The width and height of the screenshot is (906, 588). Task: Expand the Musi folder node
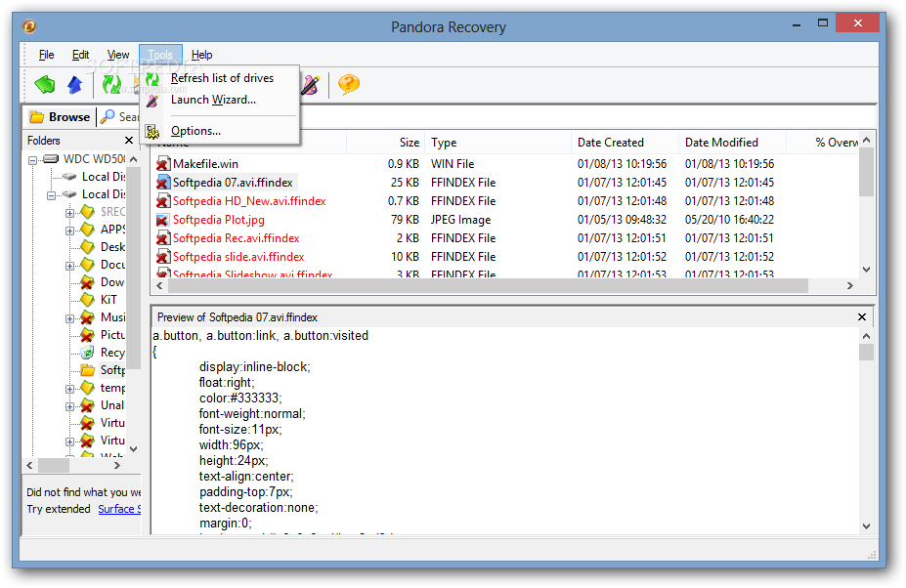(69, 318)
